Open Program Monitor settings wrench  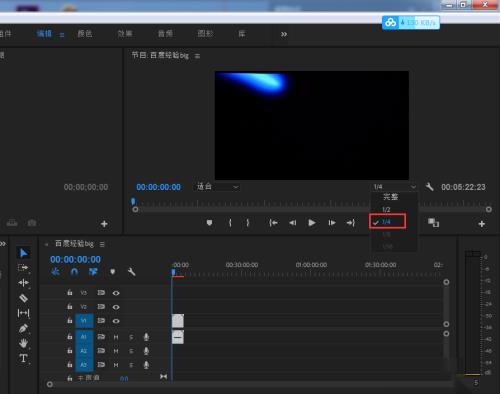429,187
